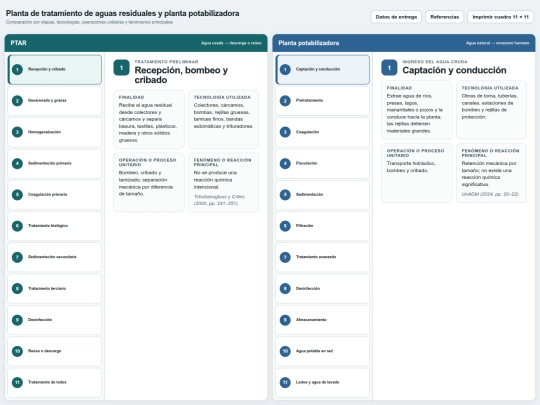Click the "INGRESO DEL AGUA CRUDA" label
The width and height of the screenshot is (540, 405).
point(435,62)
